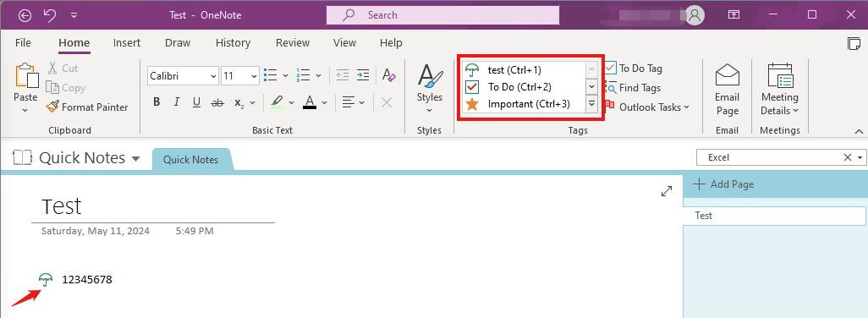This screenshot has height=318, width=868.
Task: Clear the Excel search with the X
Action: (x=848, y=157)
